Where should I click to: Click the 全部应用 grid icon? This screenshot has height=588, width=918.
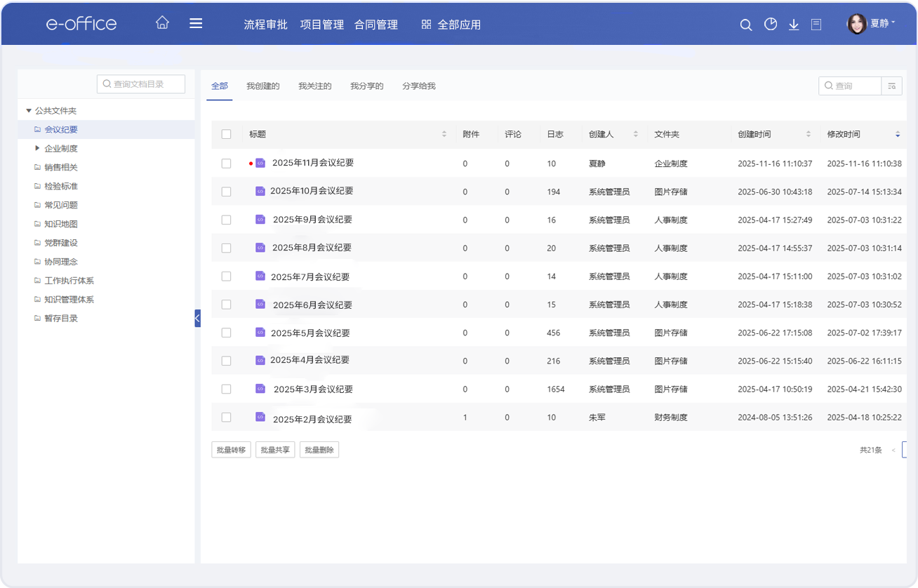426,25
